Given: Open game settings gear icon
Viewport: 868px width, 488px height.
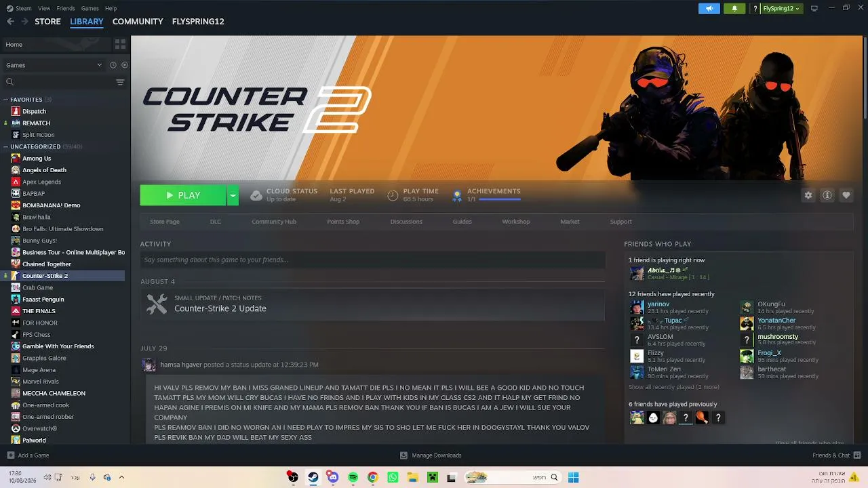Looking at the screenshot, I should [x=808, y=195].
